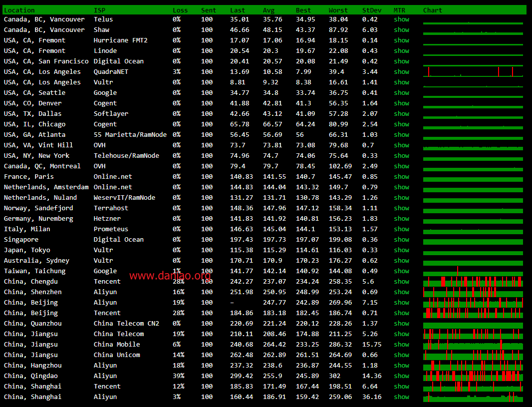
Task: Click show in the QuadraNET Los Angeles row
Action: tap(401, 71)
